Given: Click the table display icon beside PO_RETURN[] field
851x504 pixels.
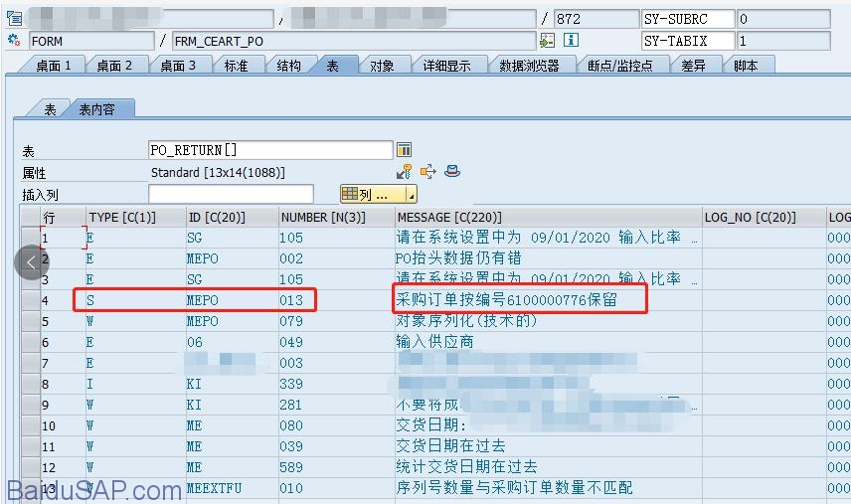Looking at the screenshot, I should pyautogui.click(x=405, y=150).
